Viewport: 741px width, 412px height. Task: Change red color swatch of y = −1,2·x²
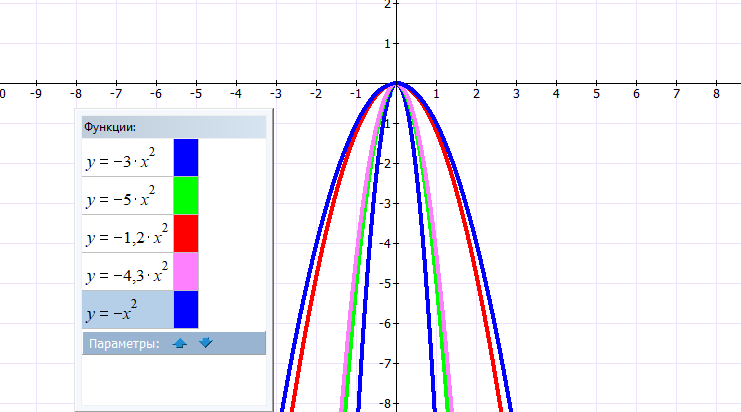tap(186, 234)
